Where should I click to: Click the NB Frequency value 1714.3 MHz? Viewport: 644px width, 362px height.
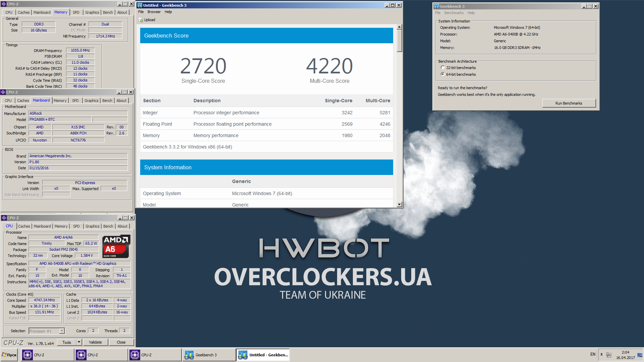pyautogui.click(x=105, y=36)
